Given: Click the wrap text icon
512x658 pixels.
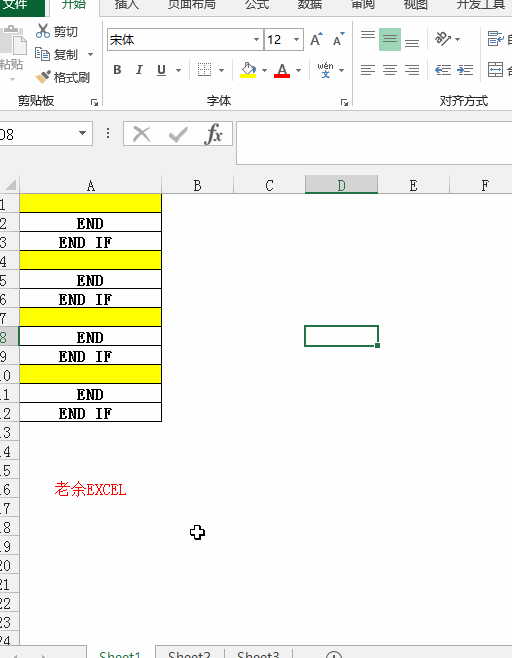Looking at the screenshot, I should [495, 39].
